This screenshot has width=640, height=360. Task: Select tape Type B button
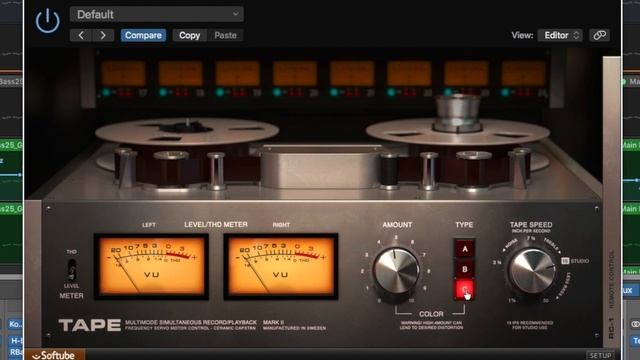(x=464, y=269)
